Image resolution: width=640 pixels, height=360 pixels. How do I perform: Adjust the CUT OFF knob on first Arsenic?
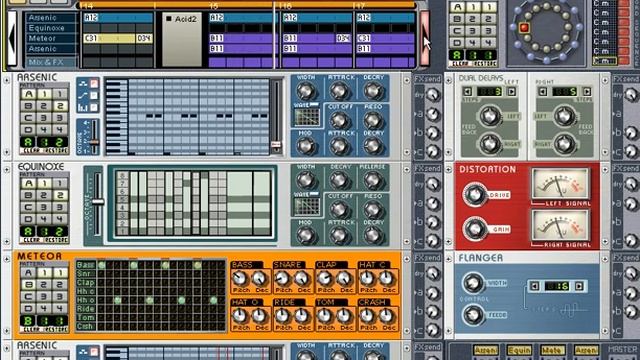pos(339,120)
